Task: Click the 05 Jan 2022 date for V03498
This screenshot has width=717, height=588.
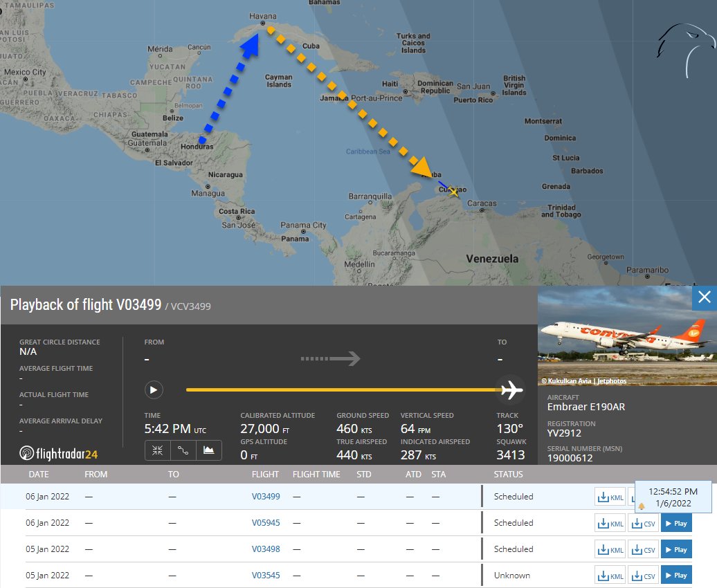Action: (48, 549)
